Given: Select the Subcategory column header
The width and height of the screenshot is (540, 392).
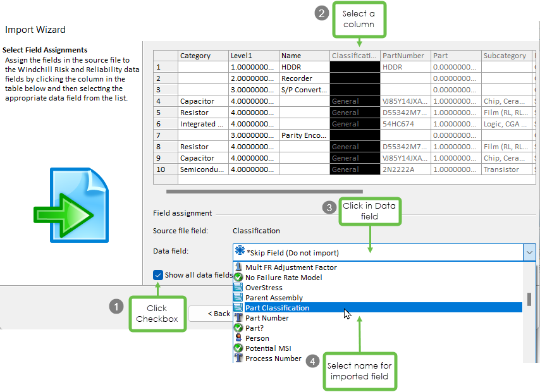Looking at the screenshot, I should click(x=506, y=56).
